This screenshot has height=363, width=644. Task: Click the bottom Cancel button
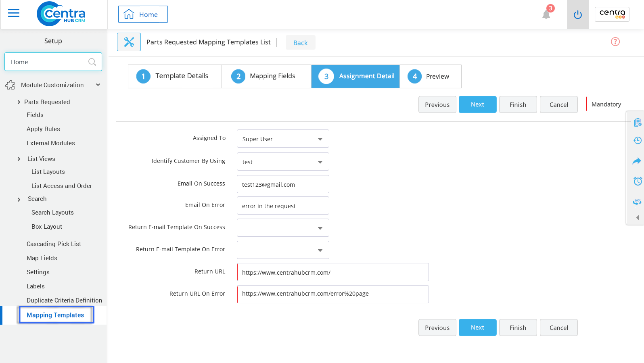click(559, 328)
